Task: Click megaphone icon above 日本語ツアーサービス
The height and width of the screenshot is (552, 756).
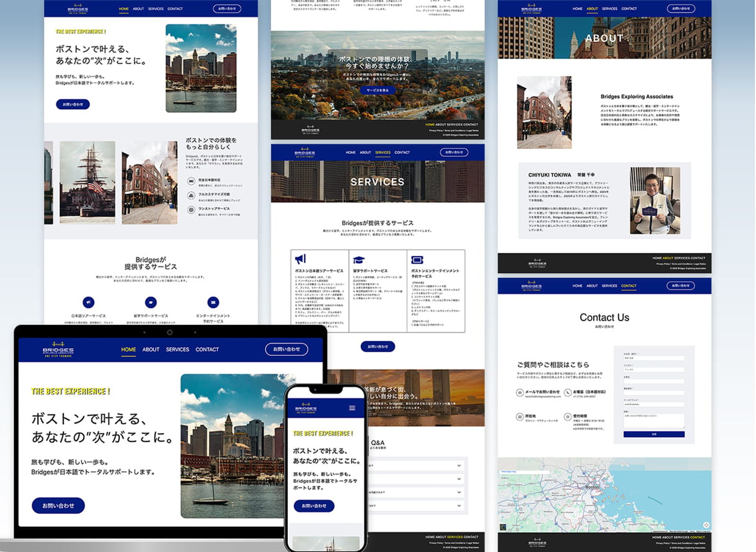Action: pyautogui.click(x=89, y=302)
